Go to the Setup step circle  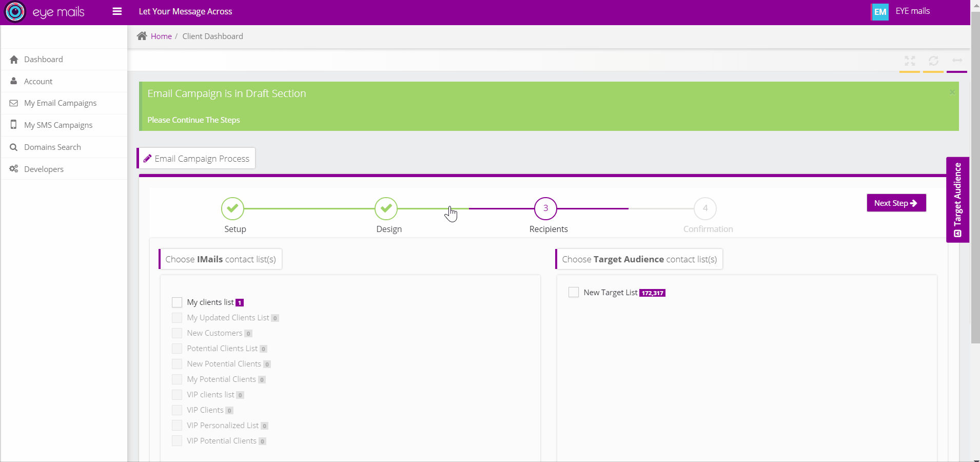tap(232, 208)
